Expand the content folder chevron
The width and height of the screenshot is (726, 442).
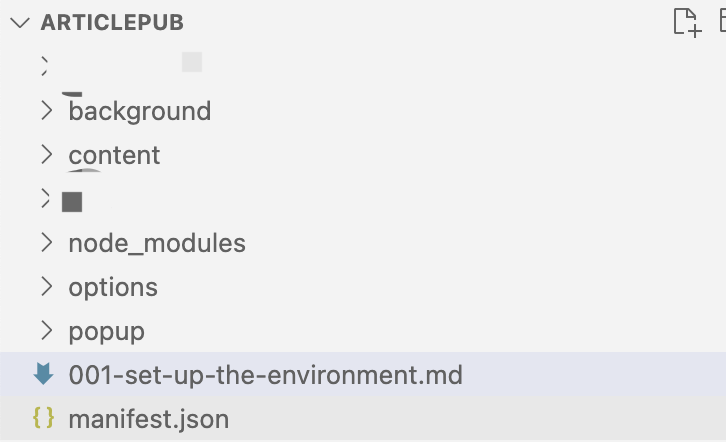46,154
